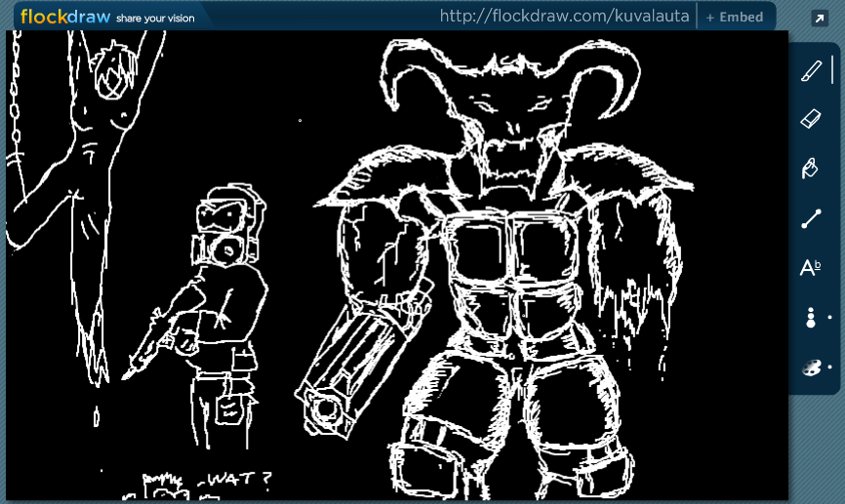Click the muzzle of the demon's cannon
The image size is (845, 504).
click(325, 406)
